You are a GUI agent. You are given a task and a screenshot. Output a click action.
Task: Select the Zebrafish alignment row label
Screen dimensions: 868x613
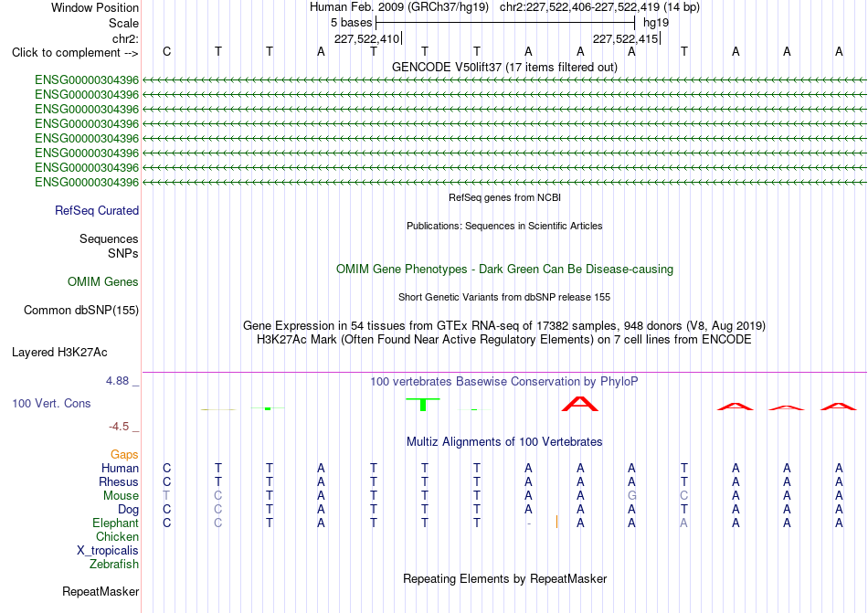point(114,565)
